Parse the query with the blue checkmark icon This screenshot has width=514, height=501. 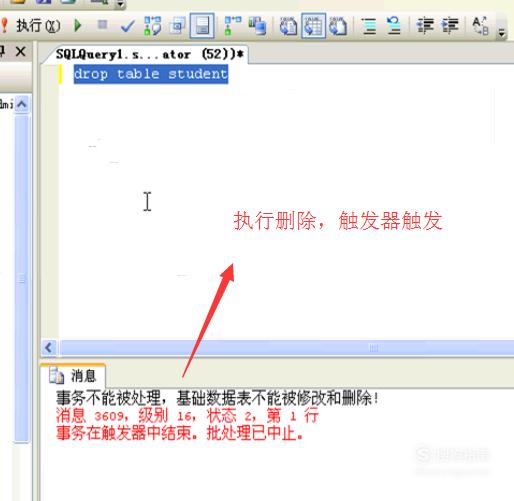tap(127, 26)
